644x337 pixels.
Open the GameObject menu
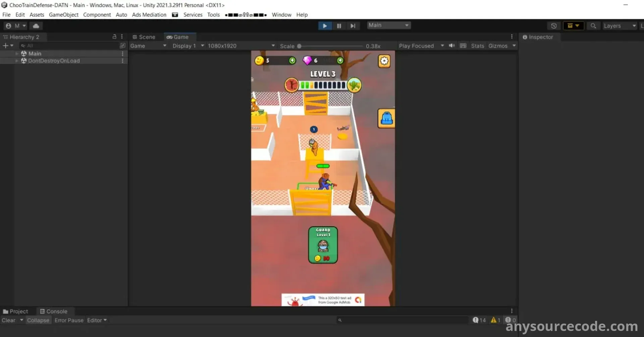[x=63, y=15]
